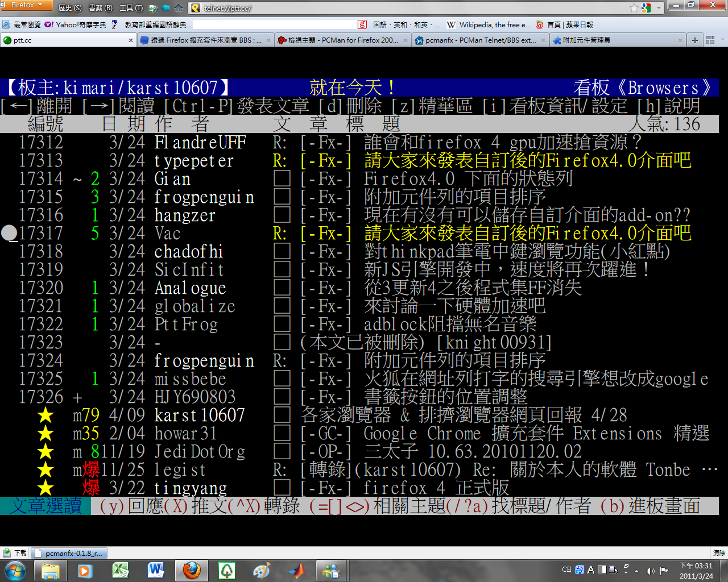Screen dimensions: 728x582
Task: Switch to the 透過 Firefox 擴充套件 tab
Action: (x=205, y=40)
